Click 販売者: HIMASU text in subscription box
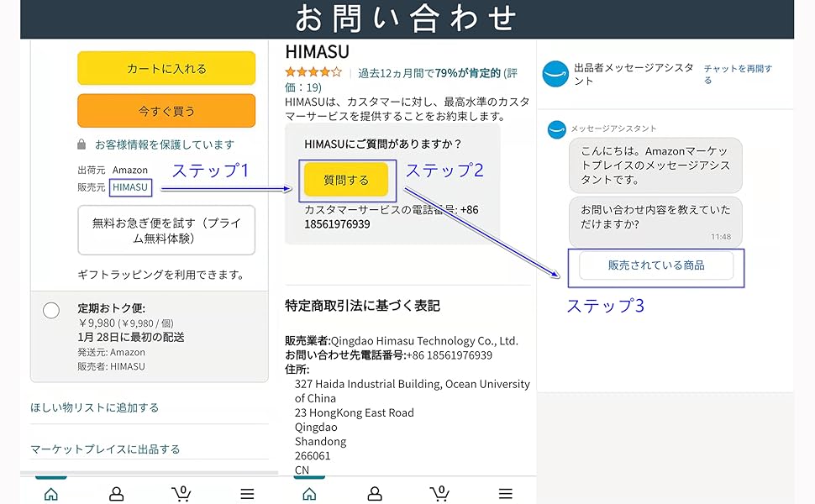 coord(111,366)
